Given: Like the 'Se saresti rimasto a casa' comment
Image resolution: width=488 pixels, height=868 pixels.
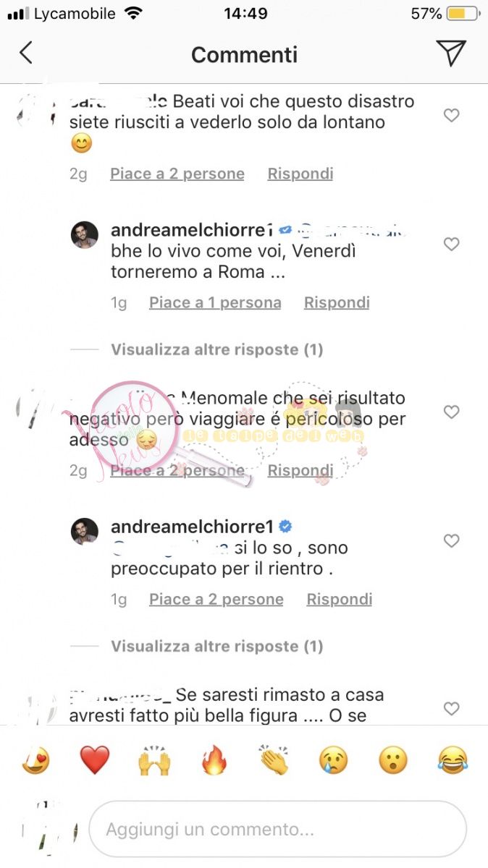Looking at the screenshot, I should point(452,709).
